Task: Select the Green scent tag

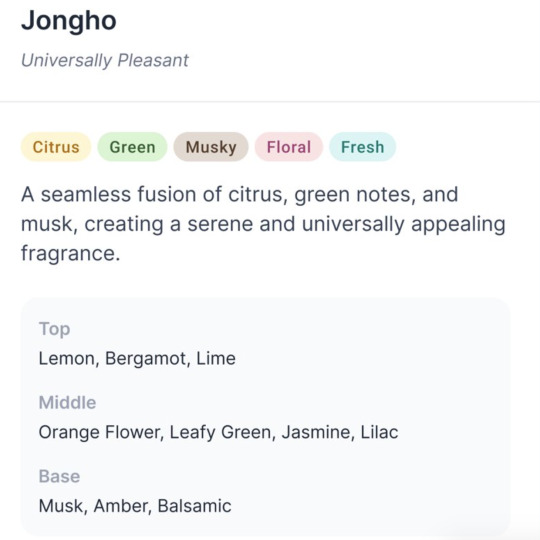Action: click(x=132, y=147)
